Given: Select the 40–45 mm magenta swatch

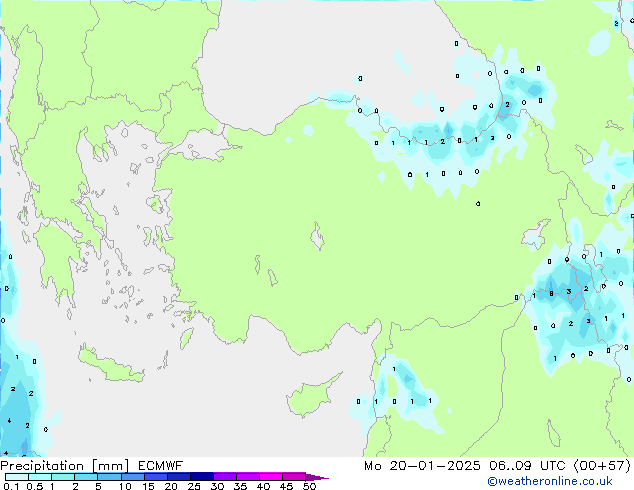Looking at the screenshot, I should point(271,477).
